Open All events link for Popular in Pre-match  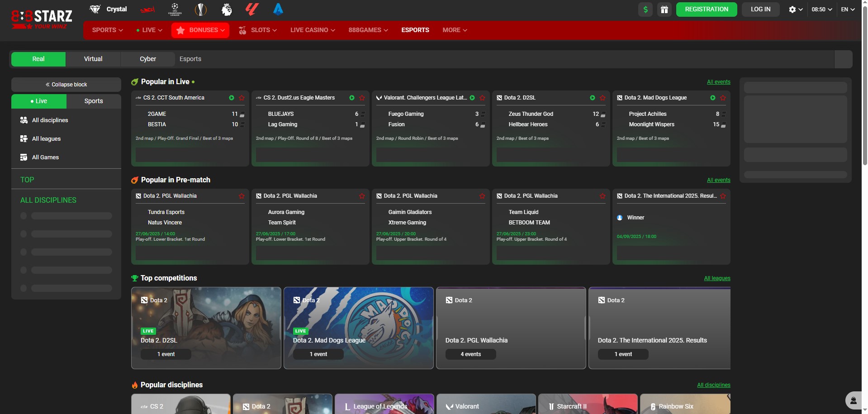tap(718, 180)
